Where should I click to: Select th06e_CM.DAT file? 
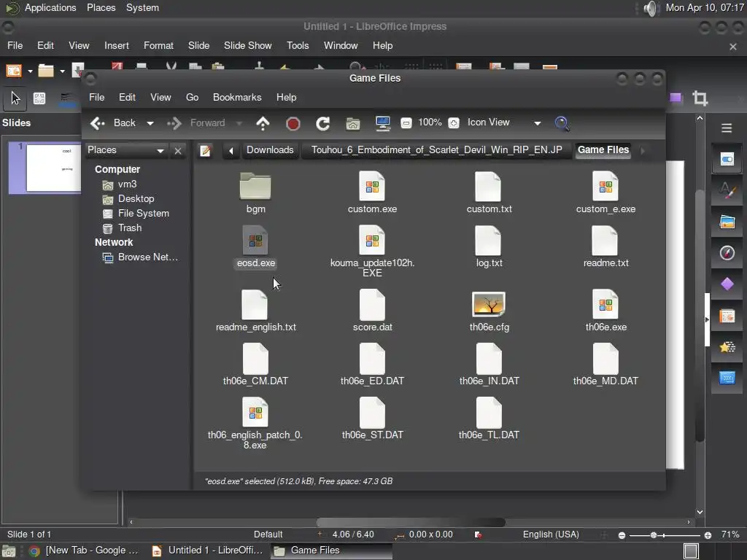pos(255,365)
